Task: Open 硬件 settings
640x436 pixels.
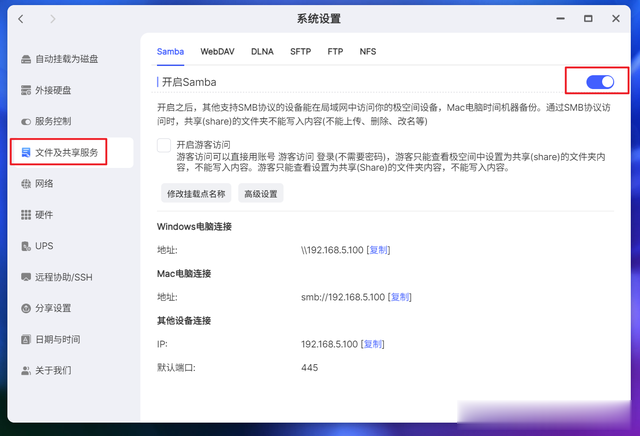Action: point(44,215)
